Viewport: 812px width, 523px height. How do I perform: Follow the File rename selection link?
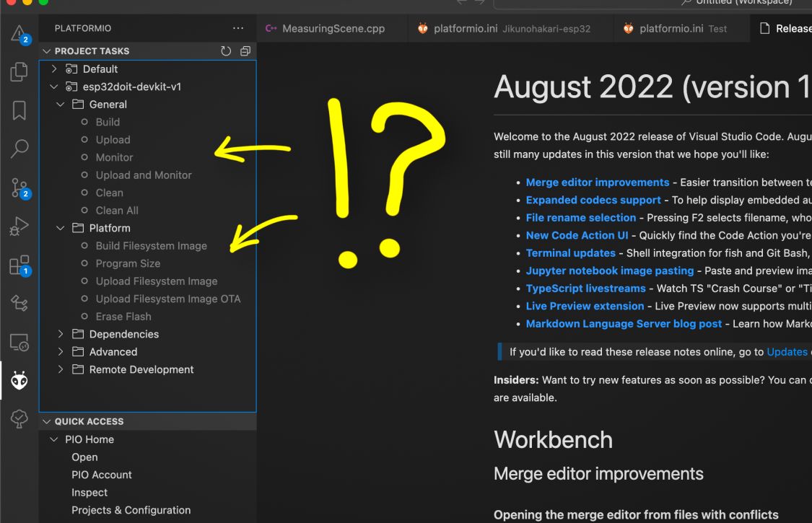(x=581, y=217)
